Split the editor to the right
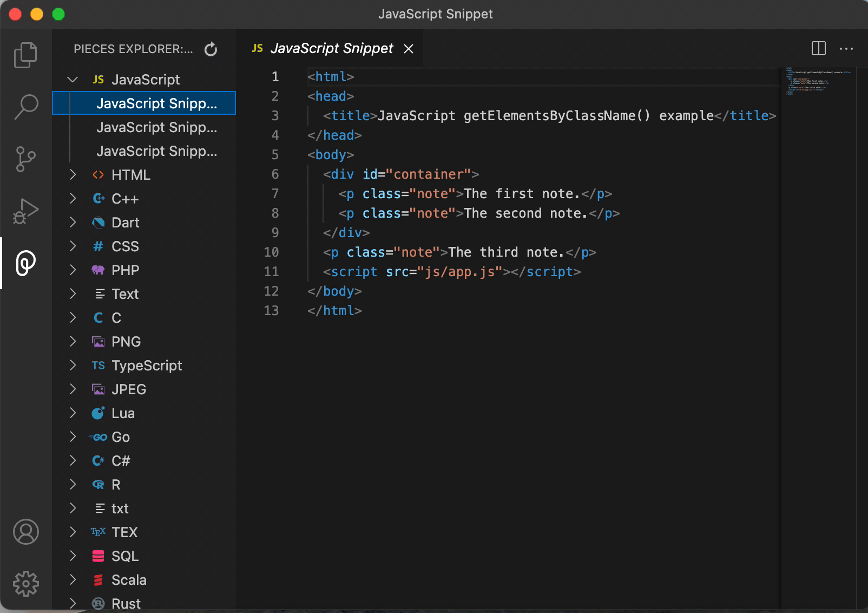868x613 pixels. 819,49
